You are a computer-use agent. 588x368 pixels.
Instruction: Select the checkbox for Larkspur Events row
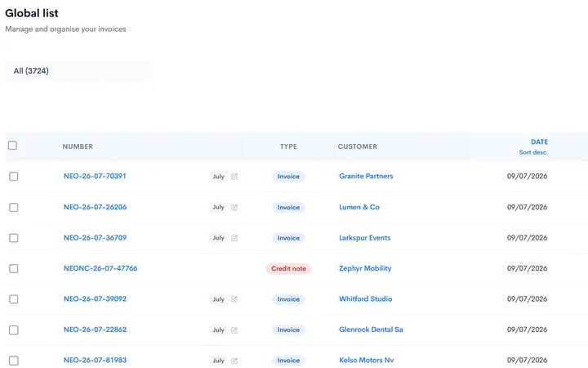14,238
